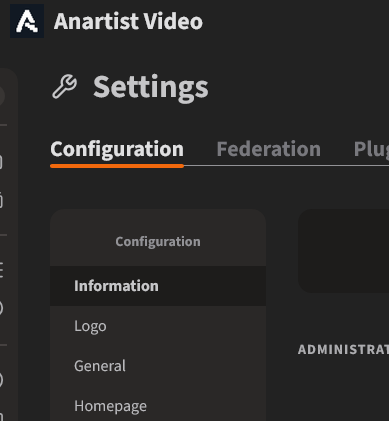Click the list-lines icon in the sidebar
Image resolution: width=389 pixels, height=421 pixels.
pos(1,270)
